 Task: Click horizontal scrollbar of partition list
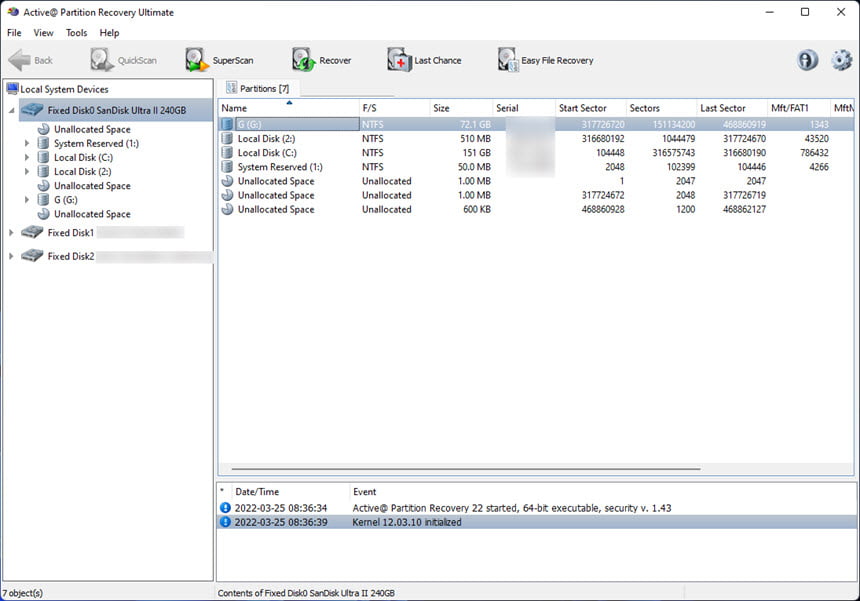click(x=466, y=469)
